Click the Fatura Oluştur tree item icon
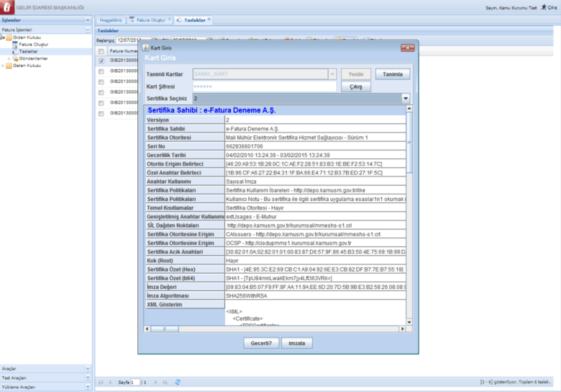561x392 pixels. click(15, 44)
